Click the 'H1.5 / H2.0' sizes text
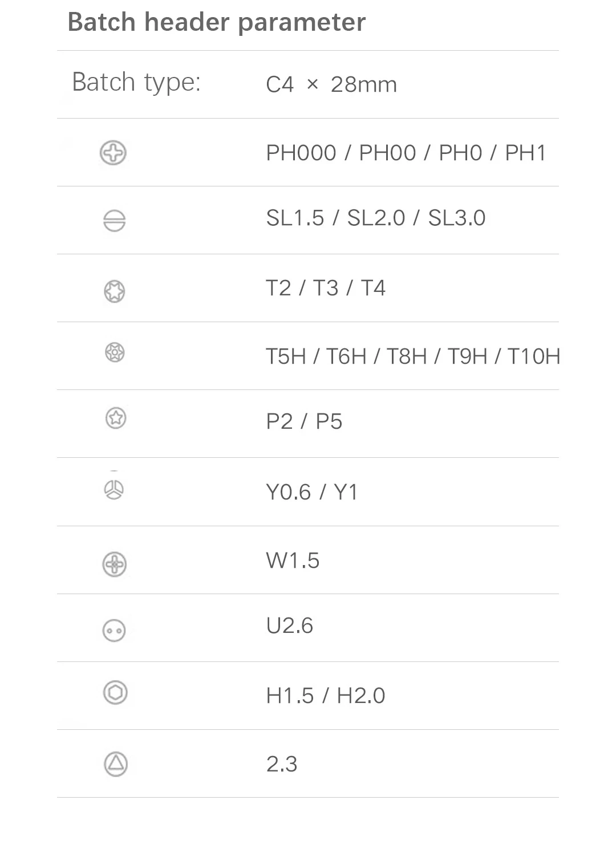The width and height of the screenshot is (616, 841). point(326,696)
